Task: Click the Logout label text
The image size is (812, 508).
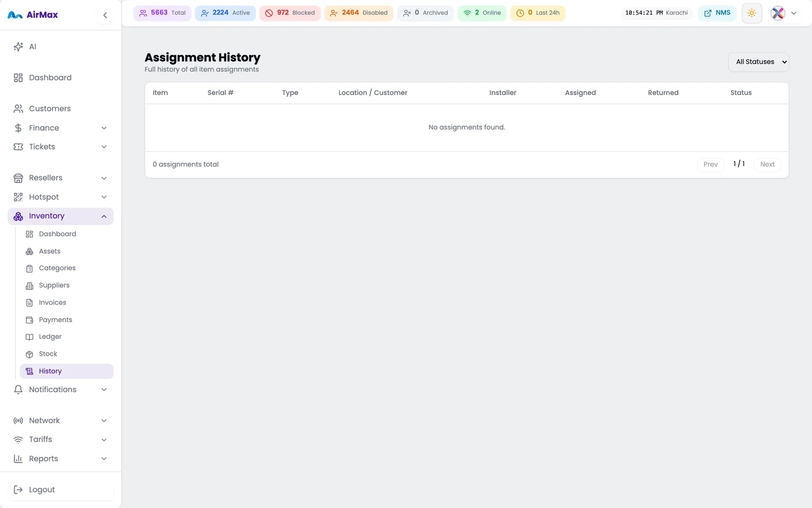Action: coord(42,490)
